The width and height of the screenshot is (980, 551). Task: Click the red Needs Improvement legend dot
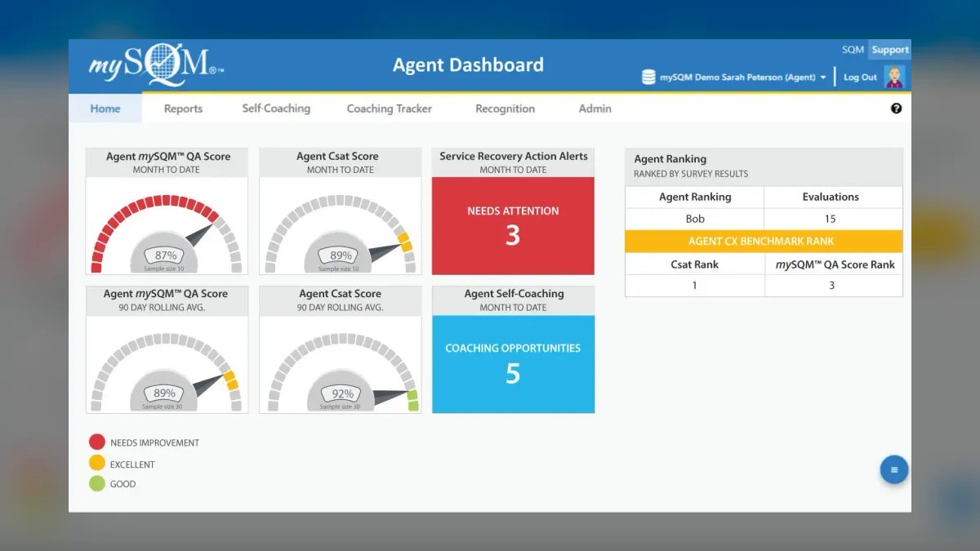coord(97,442)
